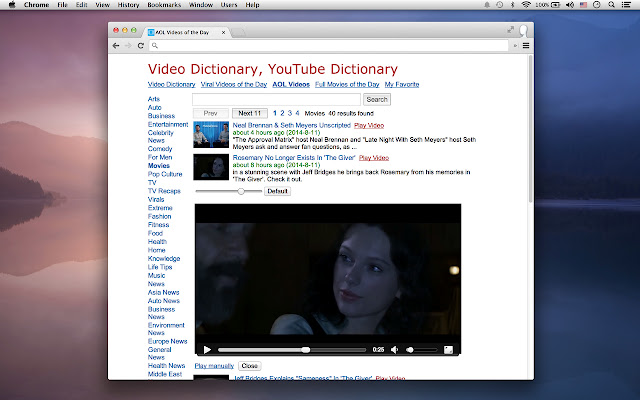Image resolution: width=640 pixels, height=400 pixels.
Task: Play the video with the play icon
Action: pyautogui.click(x=207, y=350)
